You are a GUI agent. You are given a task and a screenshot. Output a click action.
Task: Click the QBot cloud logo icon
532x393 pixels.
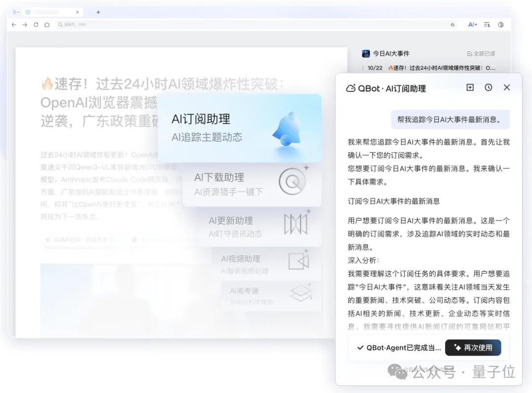pos(351,89)
